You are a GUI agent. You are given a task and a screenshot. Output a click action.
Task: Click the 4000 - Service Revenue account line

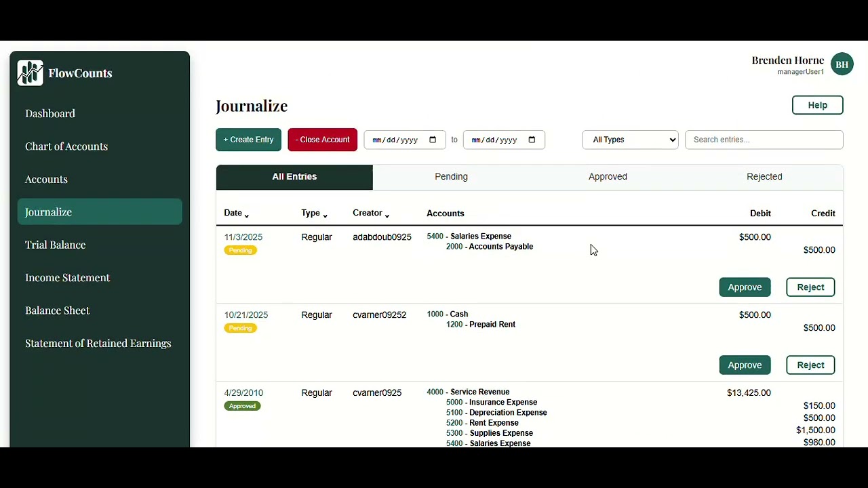point(468,392)
